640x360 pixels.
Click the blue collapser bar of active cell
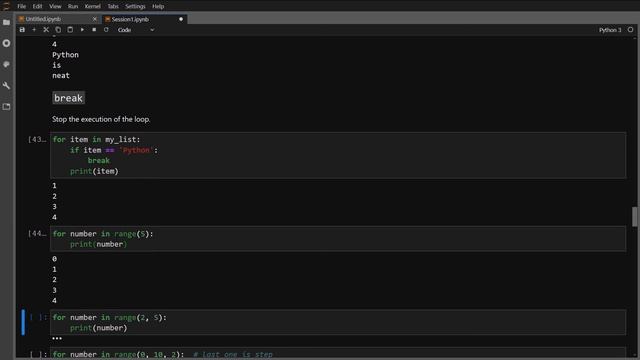23,322
